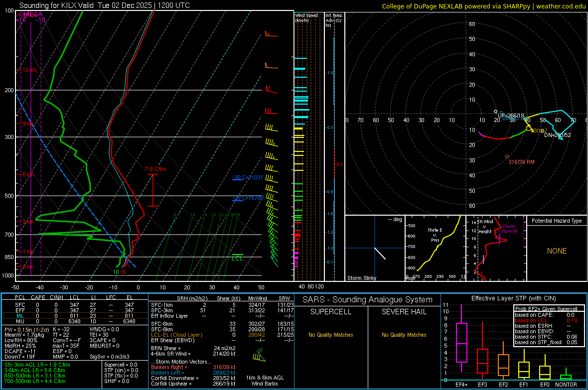Click the 'SFC-1km' shear row label
Viewport: 588px width, 390px height.
161,305
